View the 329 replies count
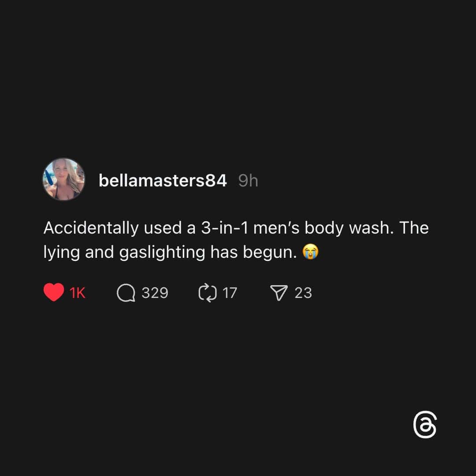The width and height of the screenshot is (476, 476). pos(155,293)
